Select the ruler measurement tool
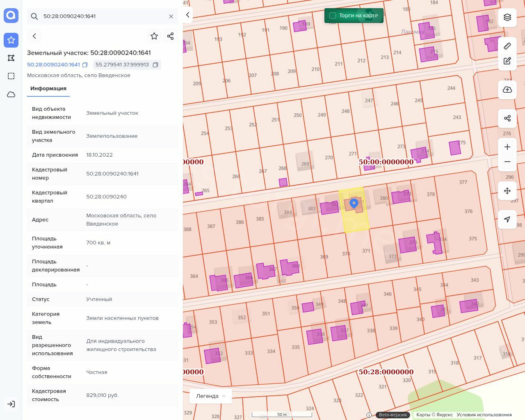Screen dimensions: 525x420 pyautogui.click(x=507, y=46)
